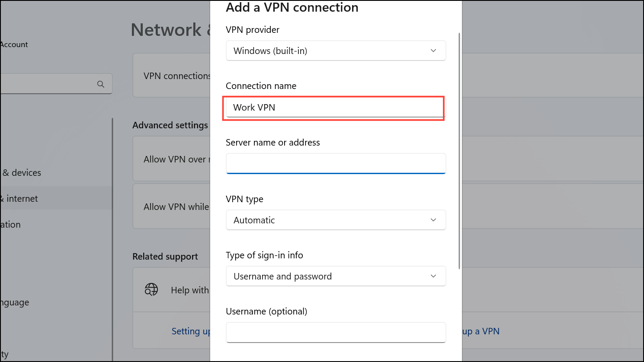Click the globe icon next to Help with
The height and width of the screenshot is (362, 644).
[151, 290]
